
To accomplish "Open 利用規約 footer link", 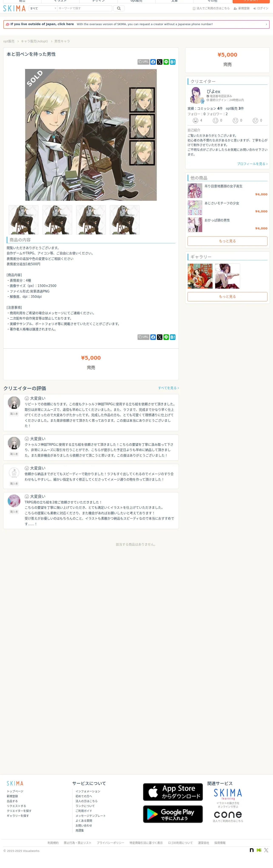I will pyautogui.click(x=53, y=843).
